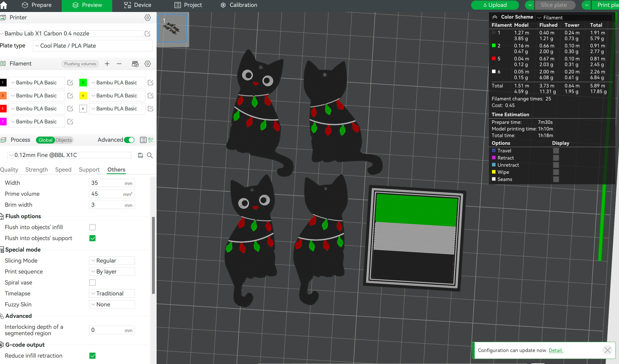This screenshot has height=364, width=619.
Task: Switch to the Prepare tab
Action: pos(36,5)
